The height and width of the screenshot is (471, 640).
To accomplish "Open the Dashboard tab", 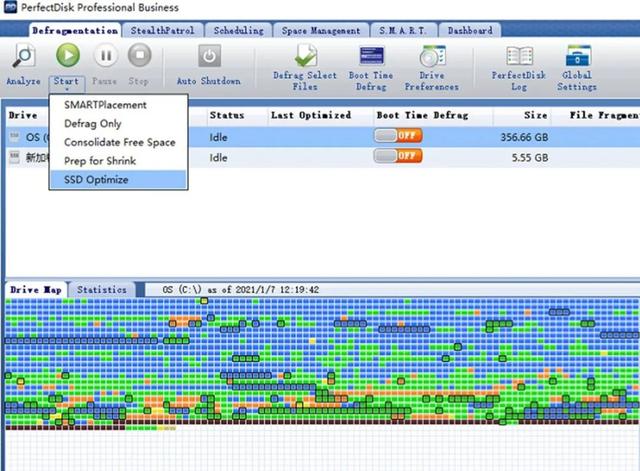I will 470,31.
